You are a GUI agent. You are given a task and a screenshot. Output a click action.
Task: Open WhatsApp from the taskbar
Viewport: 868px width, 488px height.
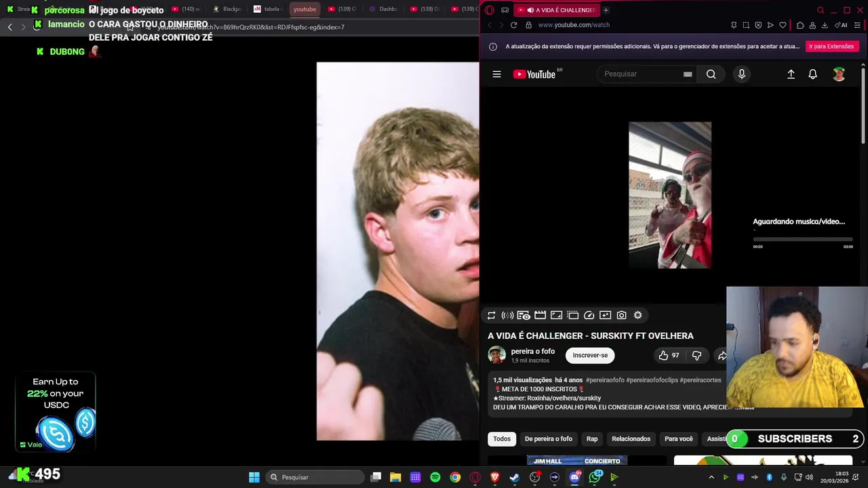pos(595,477)
